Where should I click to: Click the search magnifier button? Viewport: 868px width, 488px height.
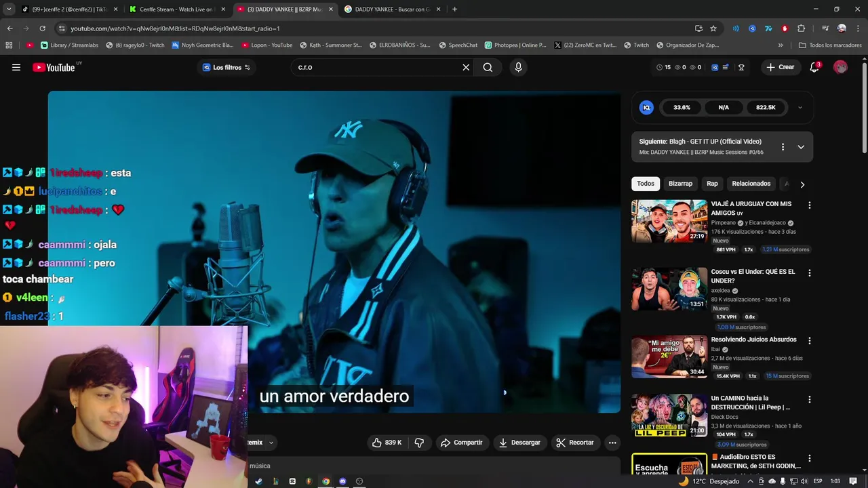[488, 67]
